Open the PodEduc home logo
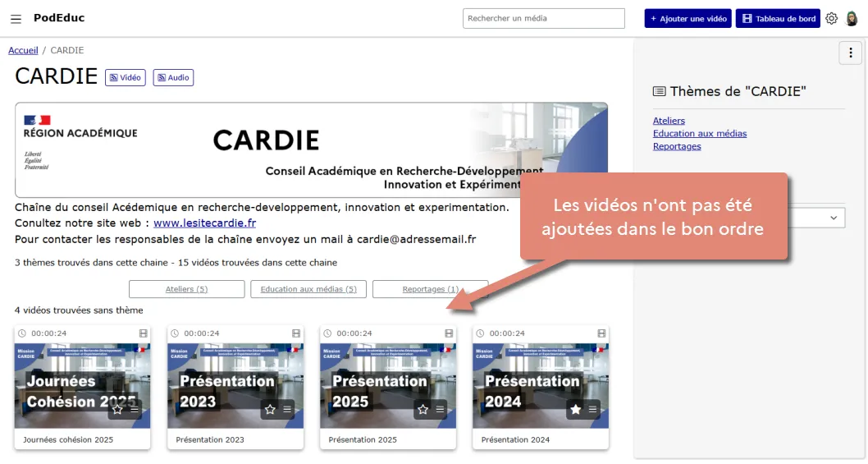This screenshot has width=868, height=464. coord(59,18)
